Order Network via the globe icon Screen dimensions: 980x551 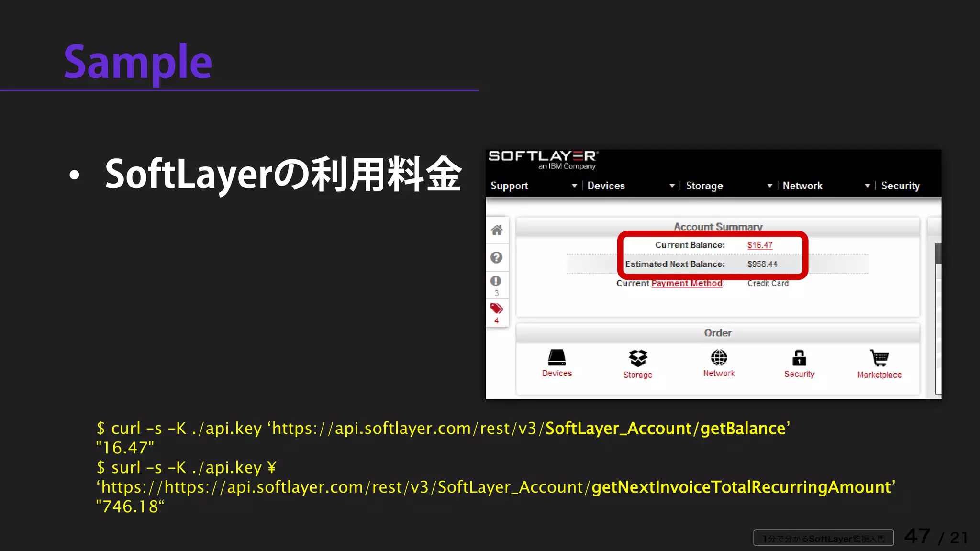pyautogui.click(x=719, y=357)
